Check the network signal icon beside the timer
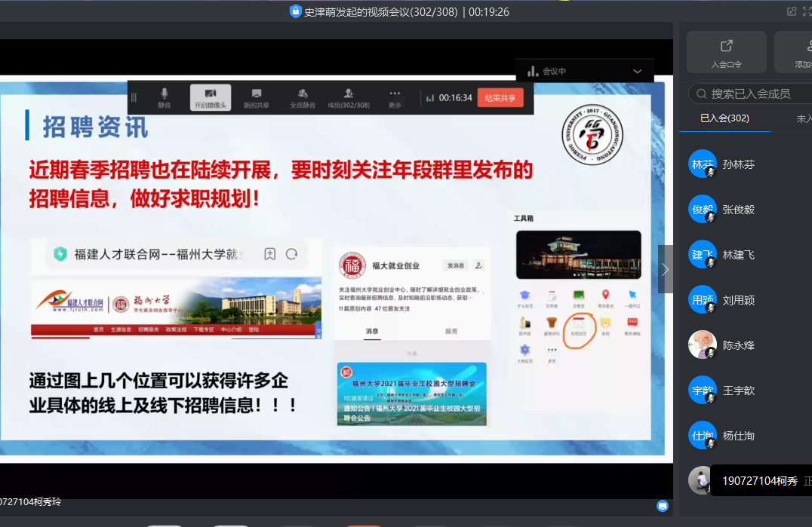The image size is (812, 527). click(430, 98)
